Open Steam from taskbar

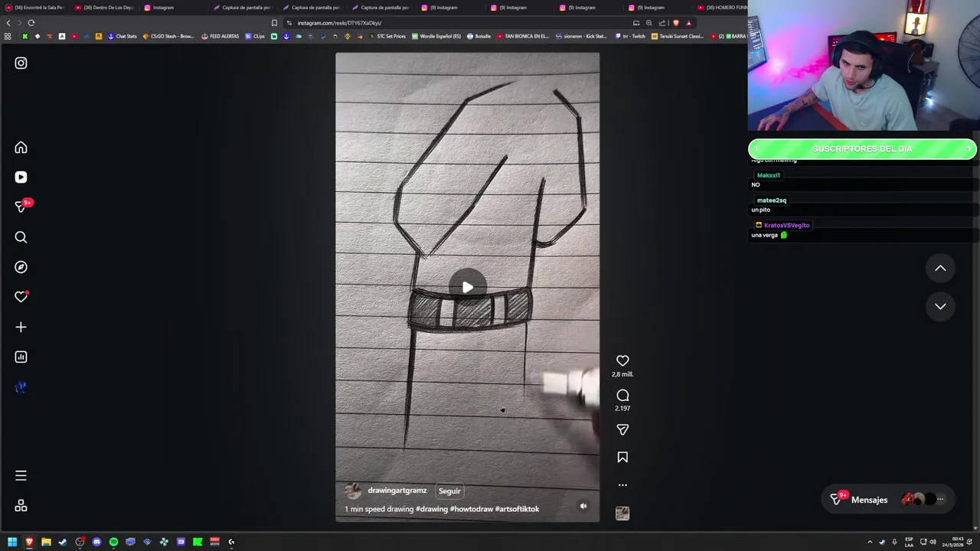[x=63, y=542]
